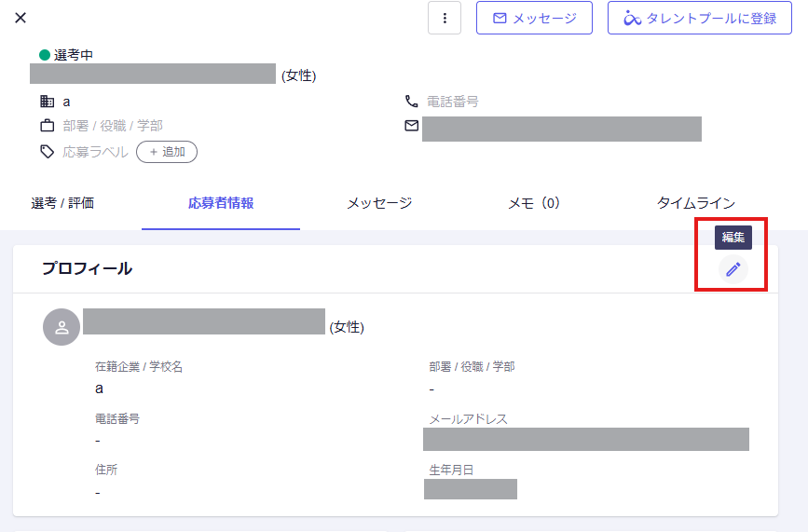The image size is (808, 532).
Task: Switch to the 選考 / 評価 tab
Action: [x=62, y=202]
